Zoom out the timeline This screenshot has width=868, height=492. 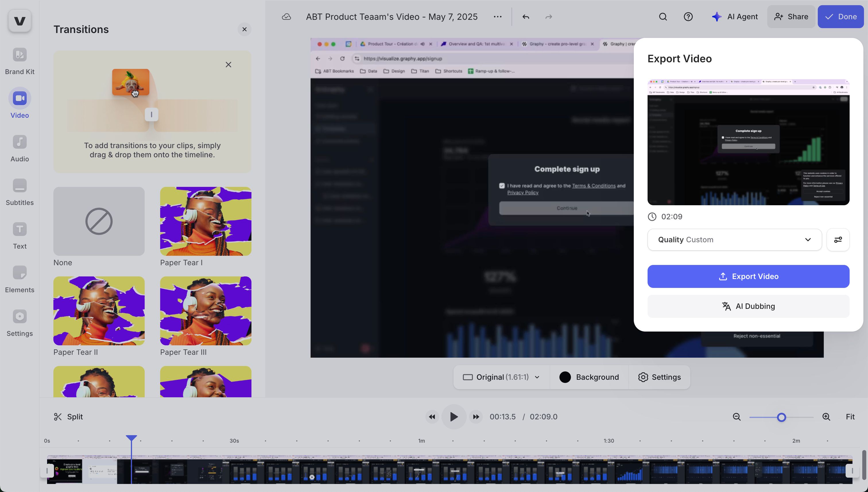tap(737, 417)
